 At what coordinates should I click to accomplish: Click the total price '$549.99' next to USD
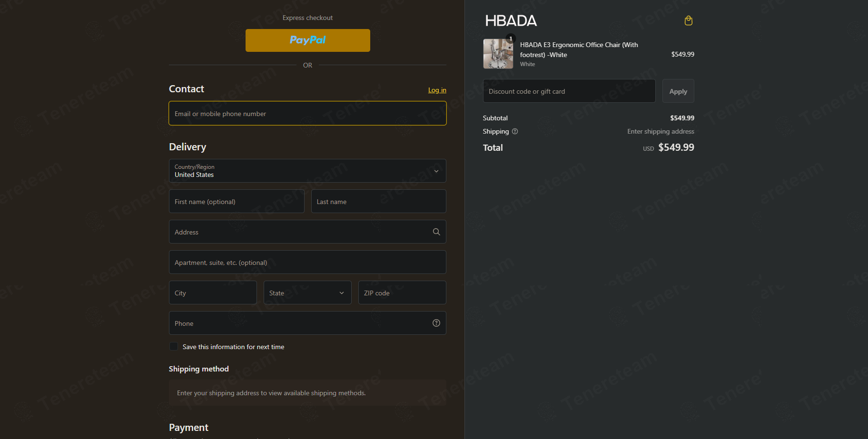(x=676, y=147)
